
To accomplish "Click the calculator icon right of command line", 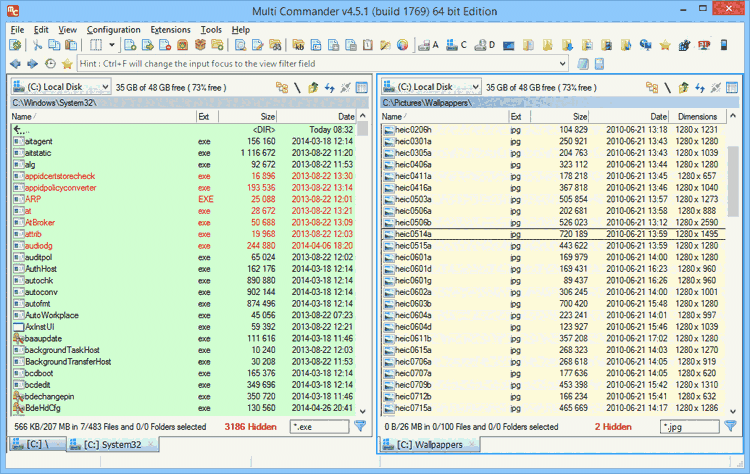I will click(599, 64).
